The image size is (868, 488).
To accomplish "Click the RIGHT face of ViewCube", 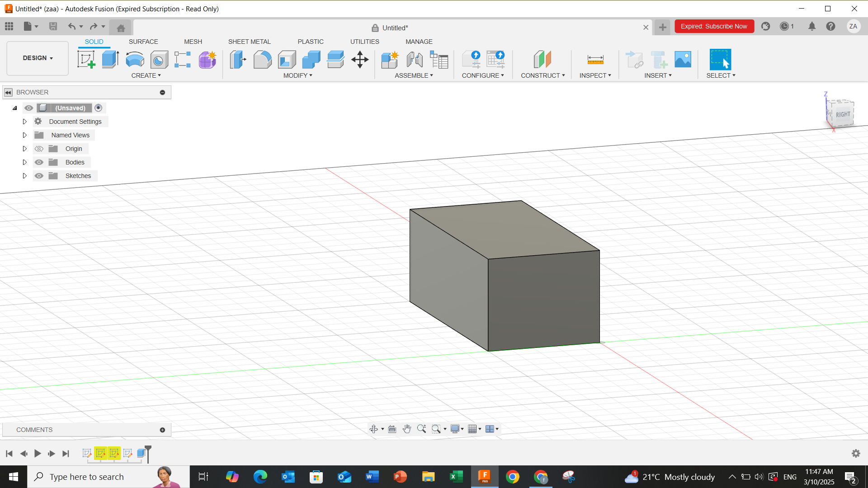I will [843, 114].
